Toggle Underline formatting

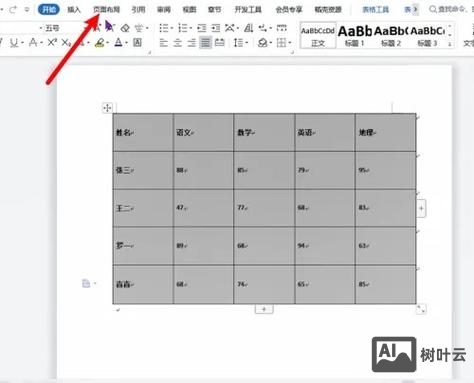coord(14,42)
